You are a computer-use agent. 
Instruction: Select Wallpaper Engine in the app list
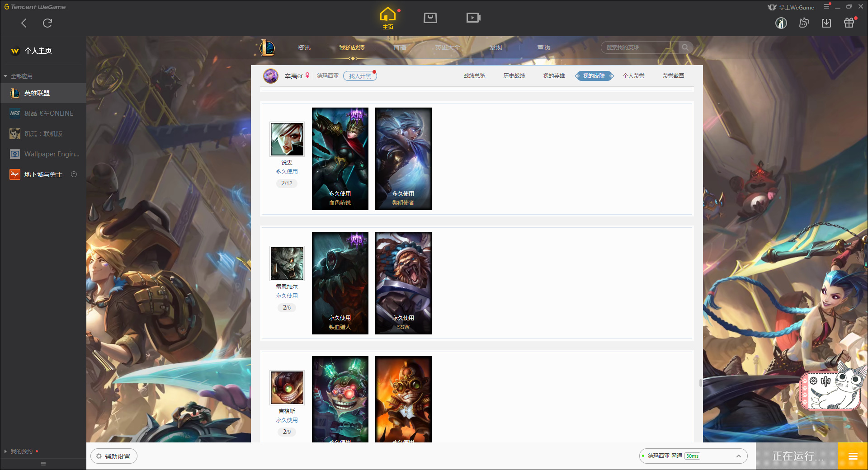(x=43, y=154)
